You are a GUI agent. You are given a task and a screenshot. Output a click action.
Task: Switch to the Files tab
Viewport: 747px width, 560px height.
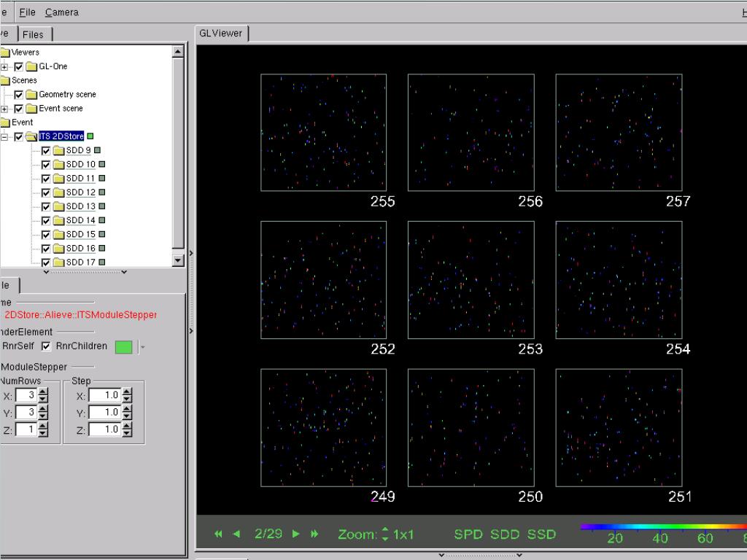pos(33,34)
